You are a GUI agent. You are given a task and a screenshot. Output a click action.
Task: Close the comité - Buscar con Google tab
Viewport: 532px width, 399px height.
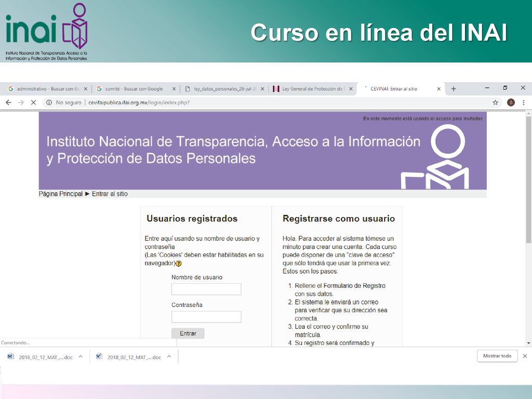(x=174, y=89)
